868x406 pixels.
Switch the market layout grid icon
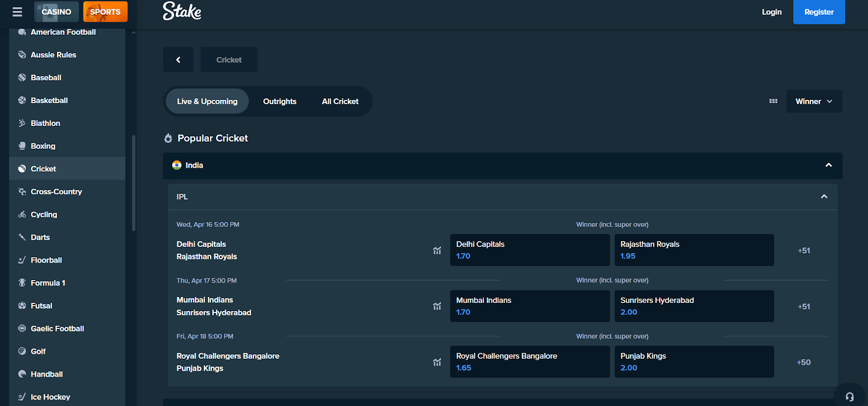point(773,101)
